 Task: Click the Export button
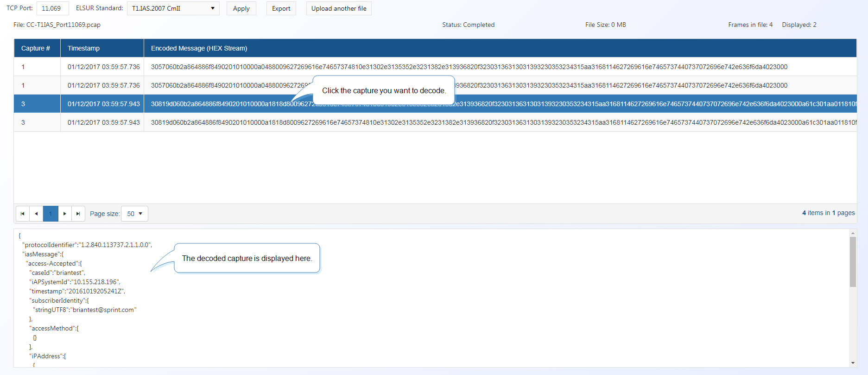click(281, 8)
